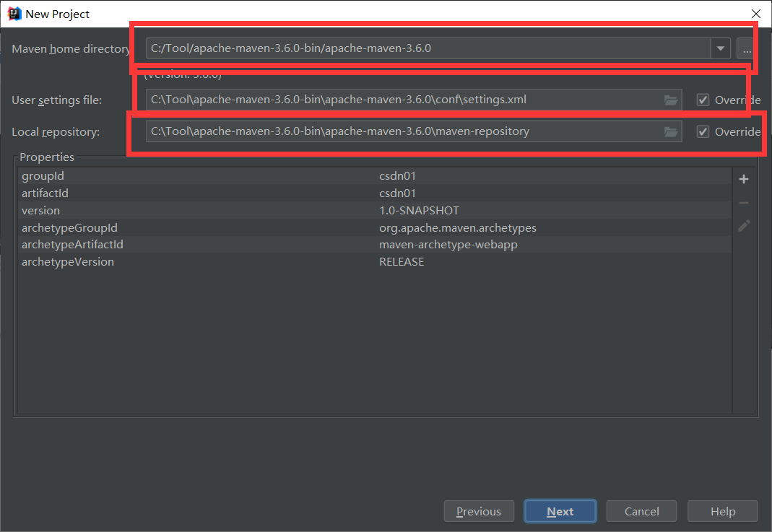The image size is (772, 532).
Task: Click the Cancel button
Action: 641,511
